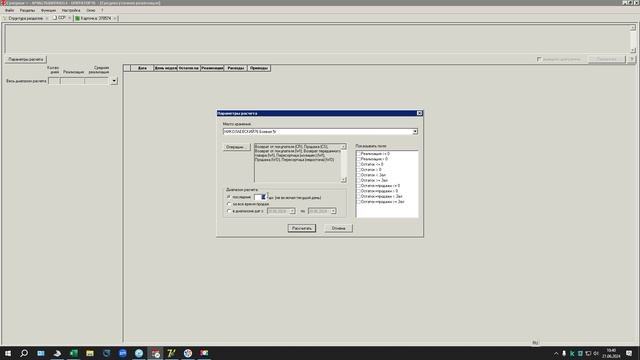Switch to Структура разделов tab

25,18
